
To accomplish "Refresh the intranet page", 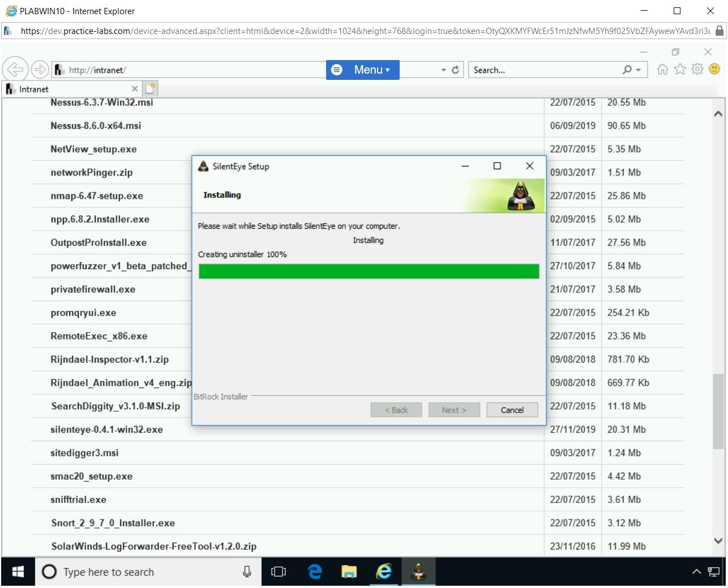I will [455, 70].
